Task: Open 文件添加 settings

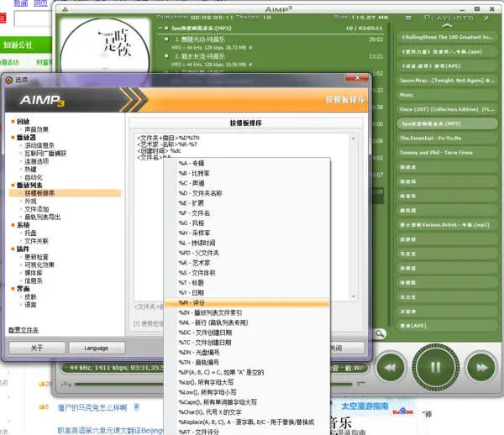Action: click(x=37, y=209)
